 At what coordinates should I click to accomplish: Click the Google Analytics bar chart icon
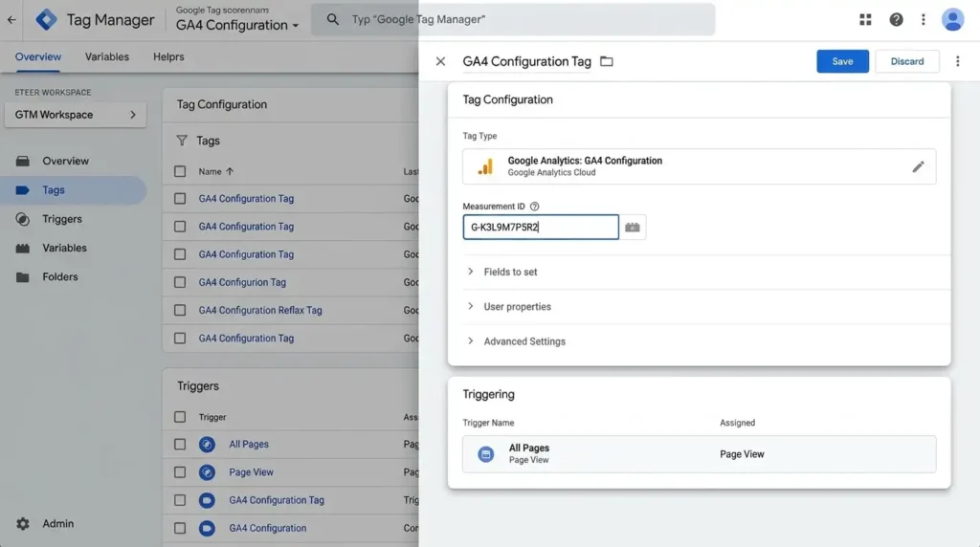(x=485, y=166)
